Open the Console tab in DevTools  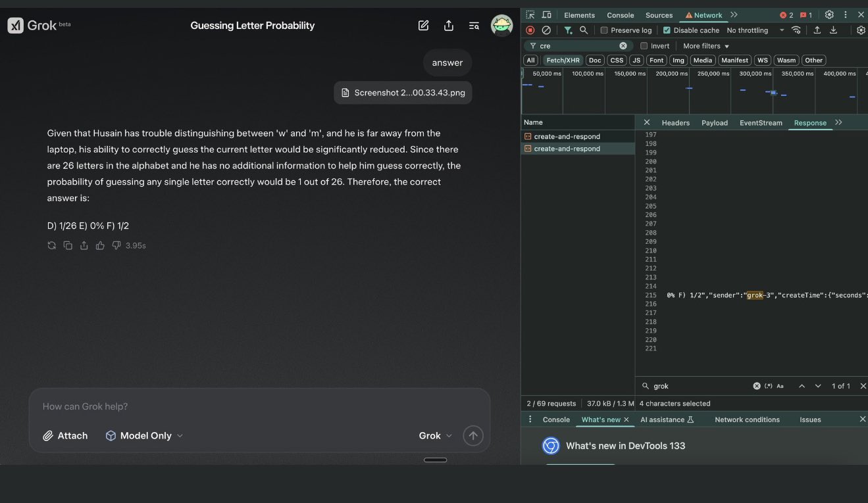[x=620, y=15]
